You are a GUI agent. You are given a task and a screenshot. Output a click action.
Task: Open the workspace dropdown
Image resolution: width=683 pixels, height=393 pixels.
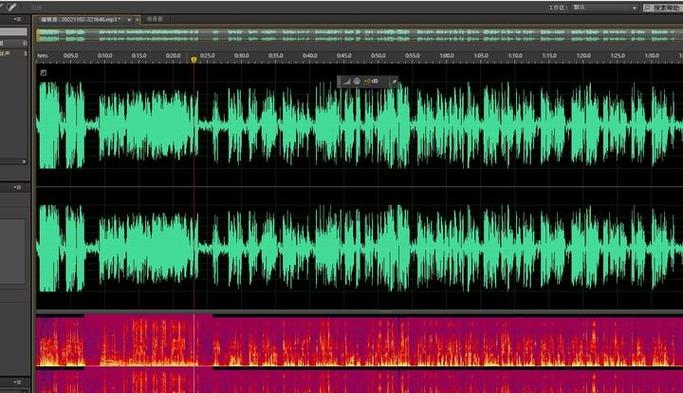pos(605,8)
